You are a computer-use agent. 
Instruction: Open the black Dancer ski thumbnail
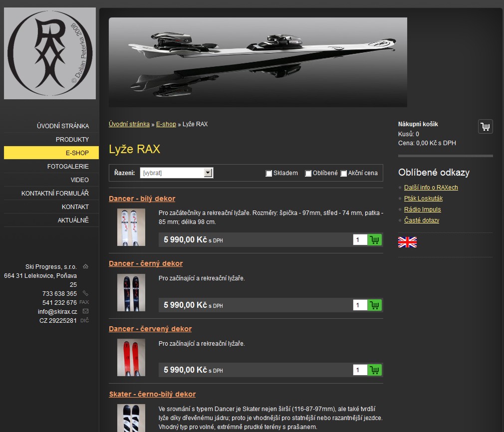tap(131, 292)
